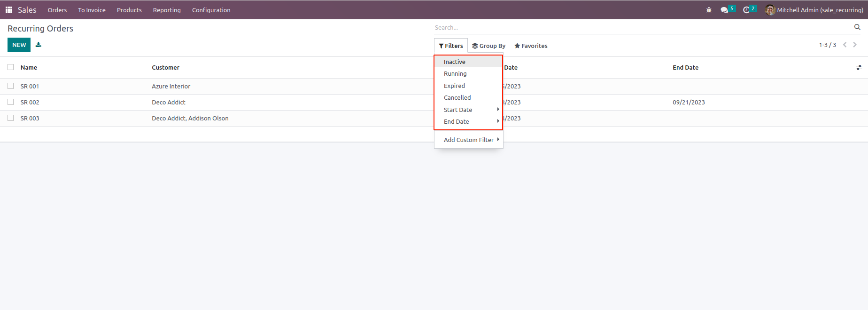Open the To Invoice menu
The image size is (868, 310).
coord(92,10)
